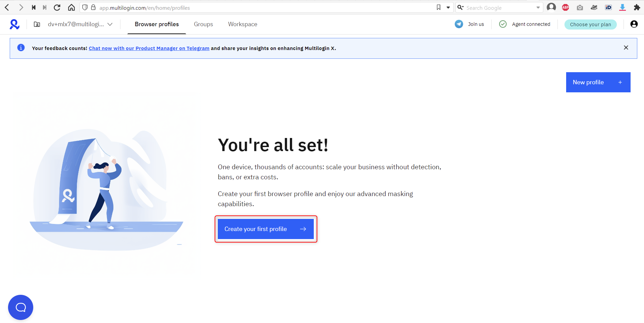Open the Chat with Product Manager Telegram link
This screenshot has height=323, width=644.
pos(149,48)
